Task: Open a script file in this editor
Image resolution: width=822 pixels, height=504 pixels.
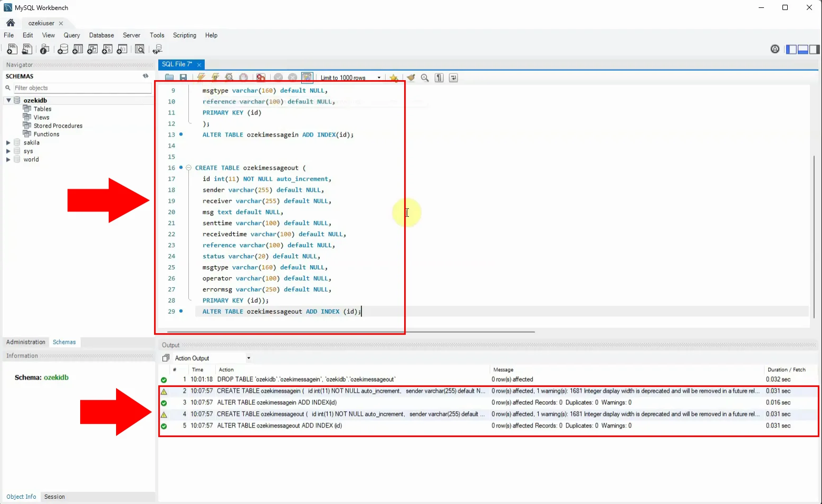Action: pyautogui.click(x=169, y=77)
